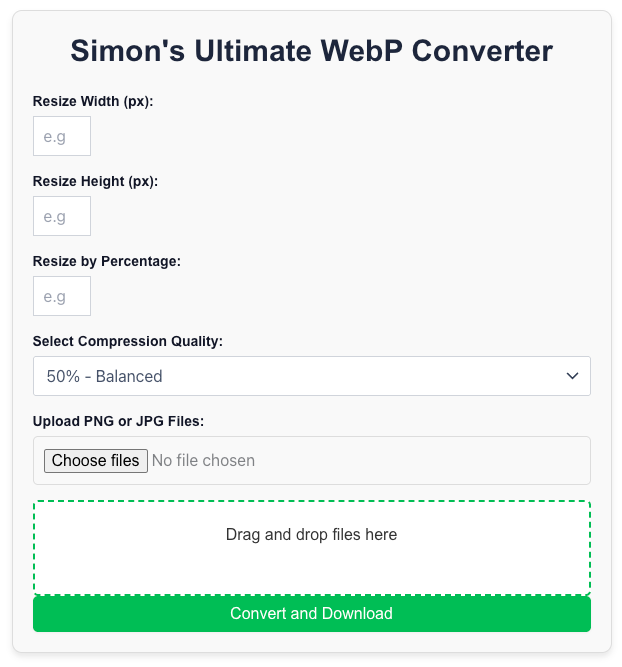Click the 'Drag and drop files here' text

click(x=311, y=535)
